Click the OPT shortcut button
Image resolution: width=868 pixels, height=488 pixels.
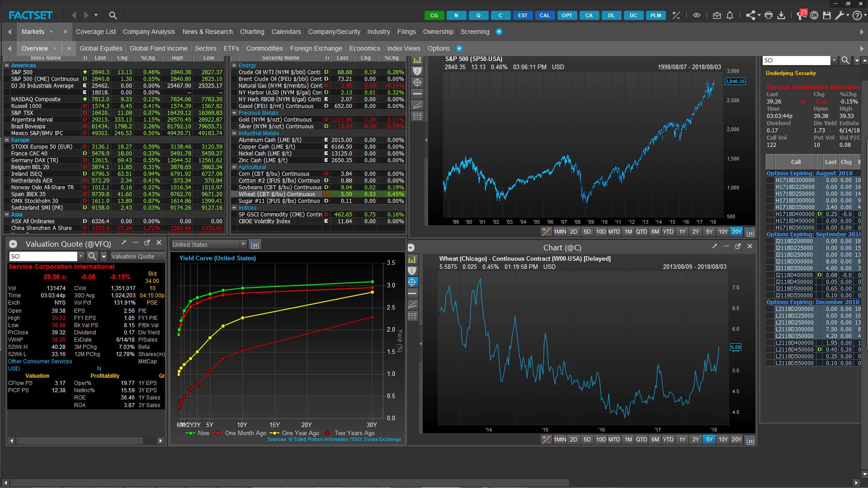[567, 15]
